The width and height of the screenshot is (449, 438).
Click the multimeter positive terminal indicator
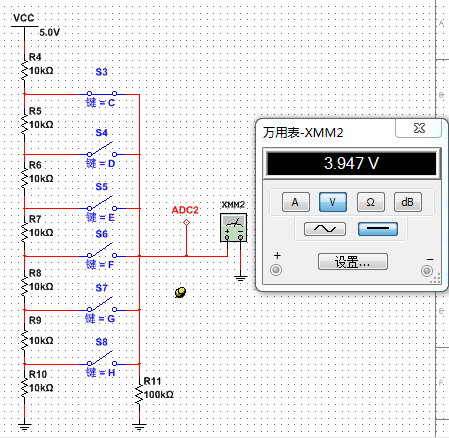276,270
